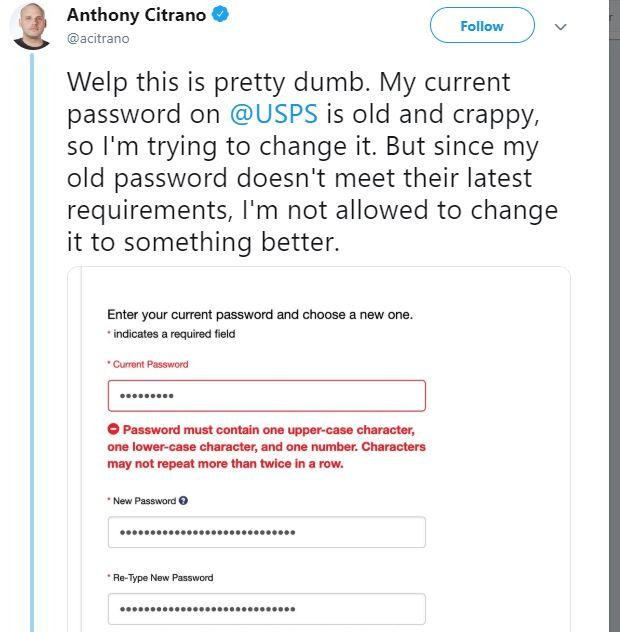The width and height of the screenshot is (620, 632).
Task: Expand the tweet options chevron menu
Action: 560,27
